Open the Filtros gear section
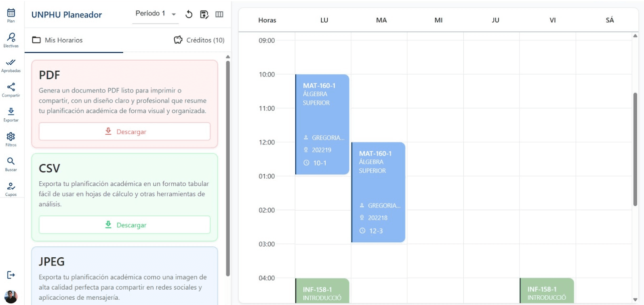The height and width of the screenshot is (305, 644). pyautogui.click(x=11, y=140)
